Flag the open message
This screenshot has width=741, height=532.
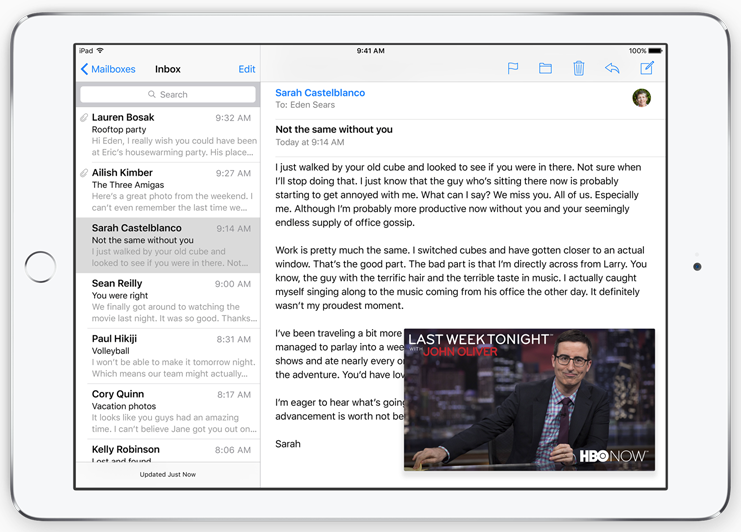(513, 69)
